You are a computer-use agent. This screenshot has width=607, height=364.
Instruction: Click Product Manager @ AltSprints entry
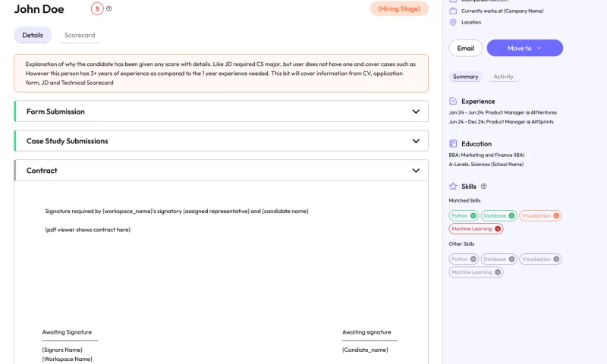coord(502,122)
